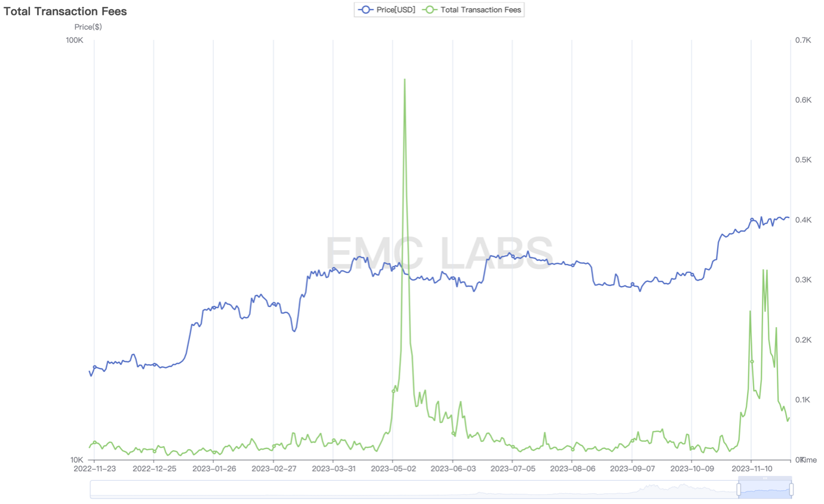The height and width of the screenshot is (504, 824).
Task: Click the drag bar above the slider's selected range
Action: click(x=765, y=478)
